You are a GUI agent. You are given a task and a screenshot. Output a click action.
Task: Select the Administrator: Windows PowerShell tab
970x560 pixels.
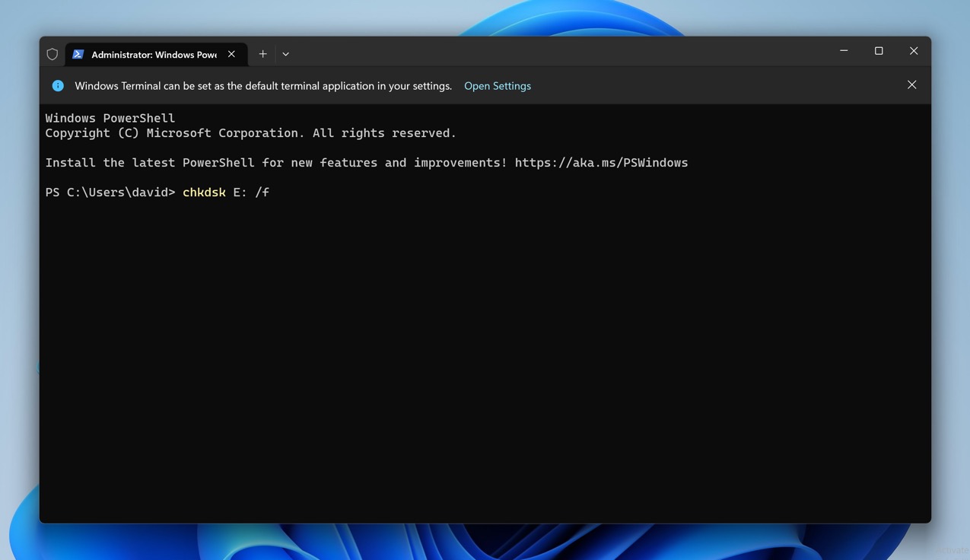(x=156, y=54)
